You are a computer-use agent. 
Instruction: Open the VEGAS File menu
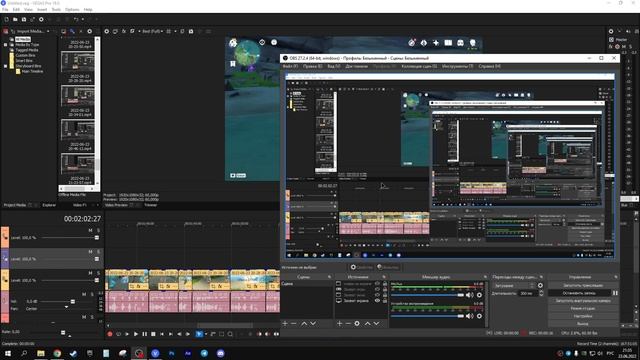[x=5, y=9]
